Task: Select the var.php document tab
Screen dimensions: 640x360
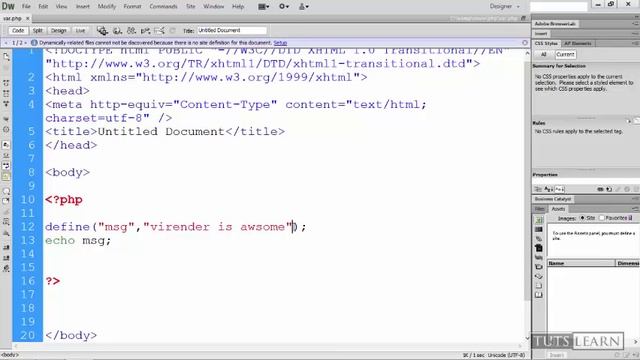Action: [12, 18]
